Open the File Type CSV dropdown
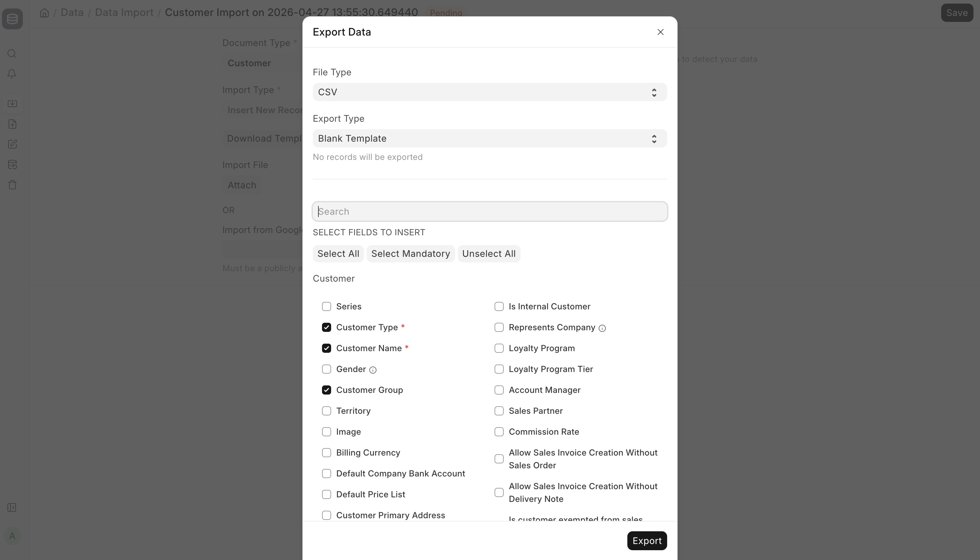This screenshot has height=560, width=980. pos(489,92)
